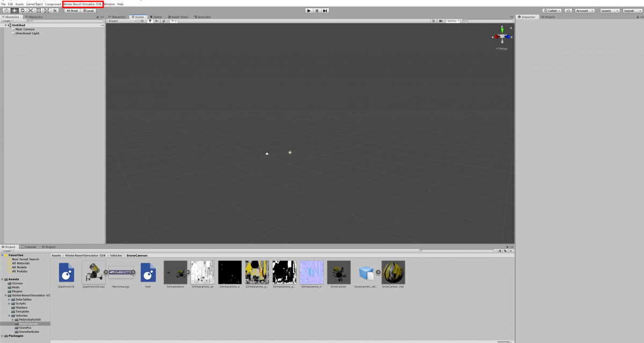Viewport: 644px width, 343px height.
Task: Toggle scene lighting bulb icon
Action: [150, 21]
